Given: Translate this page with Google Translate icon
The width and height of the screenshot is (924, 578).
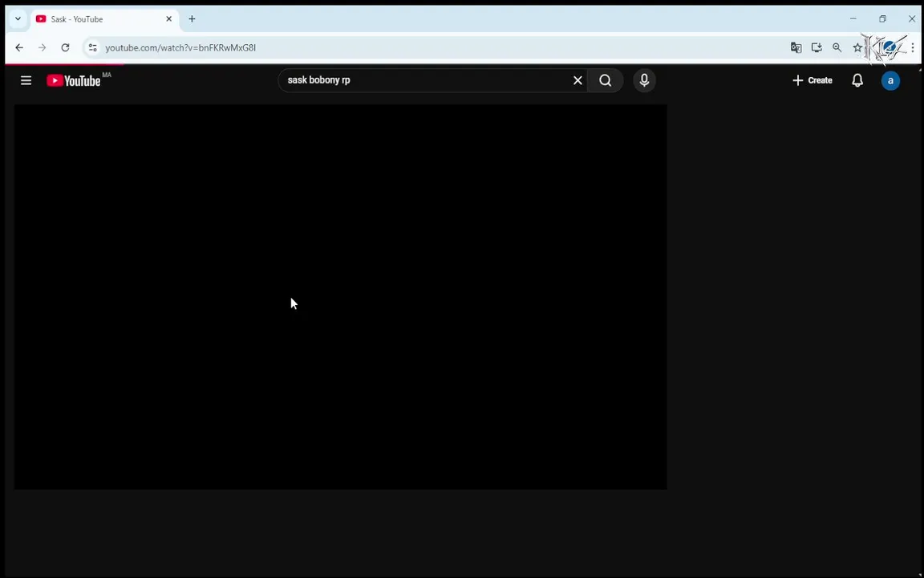Looking at the screenshot, I should point(796,48).
